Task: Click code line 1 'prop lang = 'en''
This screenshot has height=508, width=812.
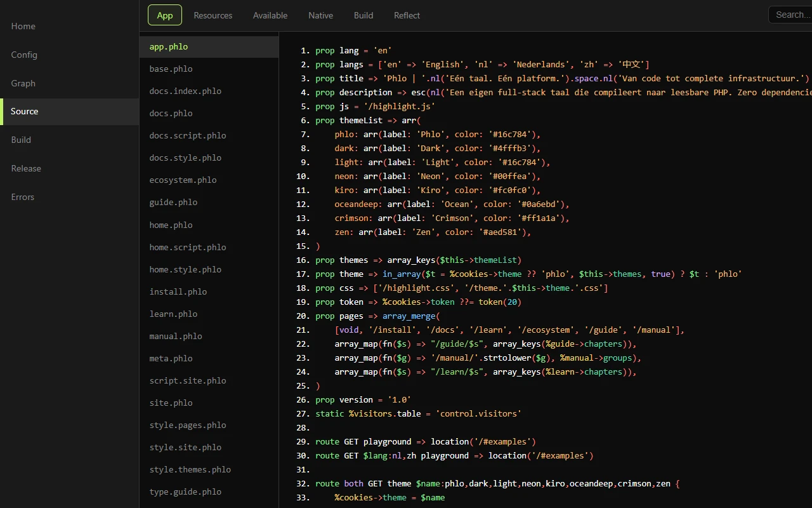Action: [x=353, y=51]
